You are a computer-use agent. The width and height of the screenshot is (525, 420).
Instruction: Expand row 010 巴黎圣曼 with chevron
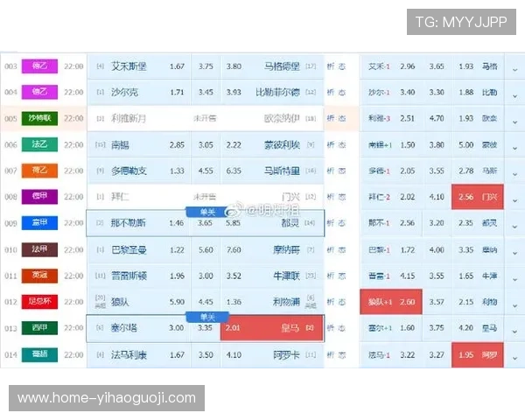[515, 253]
